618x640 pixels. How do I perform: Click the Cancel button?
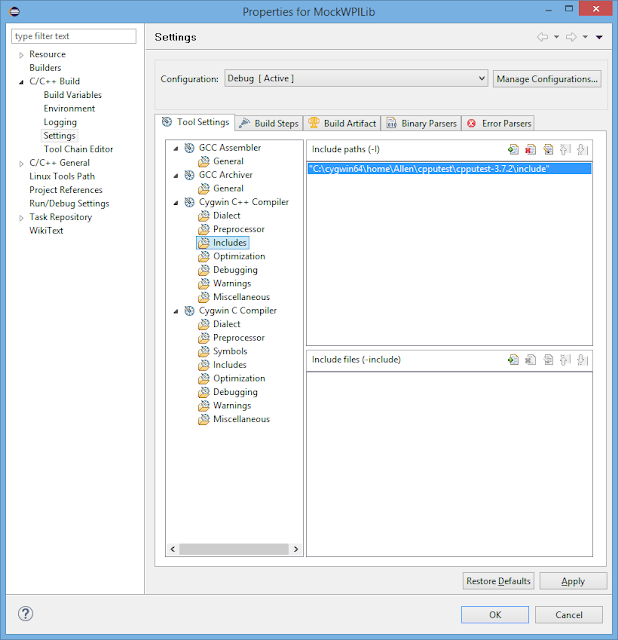point(569,615)
